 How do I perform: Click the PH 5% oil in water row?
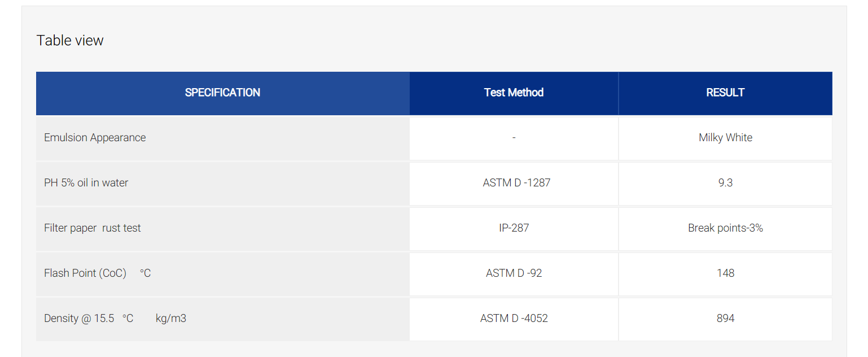point(434,184)
